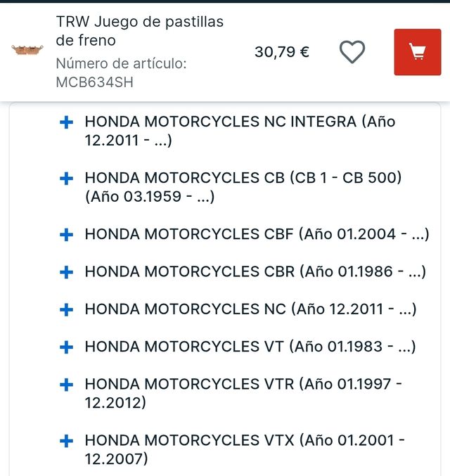Open HONDA MOTORCYCLES VT (Año 01.1983) entry
This screenshot has width=450, height=476.
pos(250,347)
